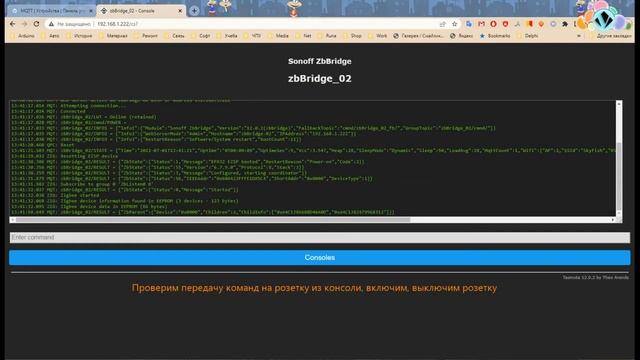
Task: Expand the bookmarks bar overflow arrow
Action: (x=579, y=36)
